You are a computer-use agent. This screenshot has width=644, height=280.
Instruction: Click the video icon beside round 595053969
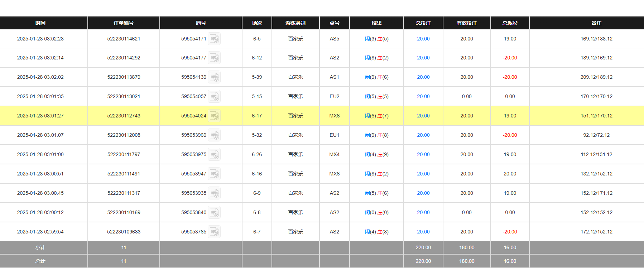[x=214, y=135]
